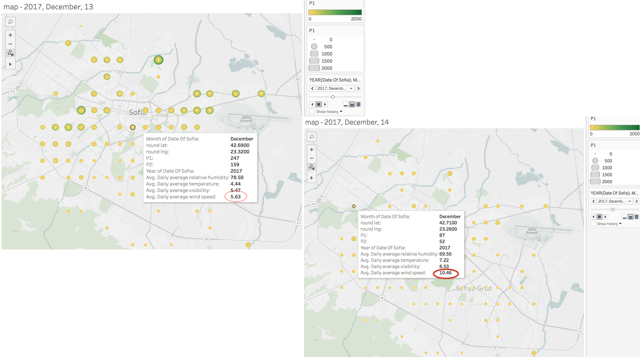This screenshot has width=640, height=364.
Task: Select the outlined marker on December 14 map
Action: coord(354,206)
